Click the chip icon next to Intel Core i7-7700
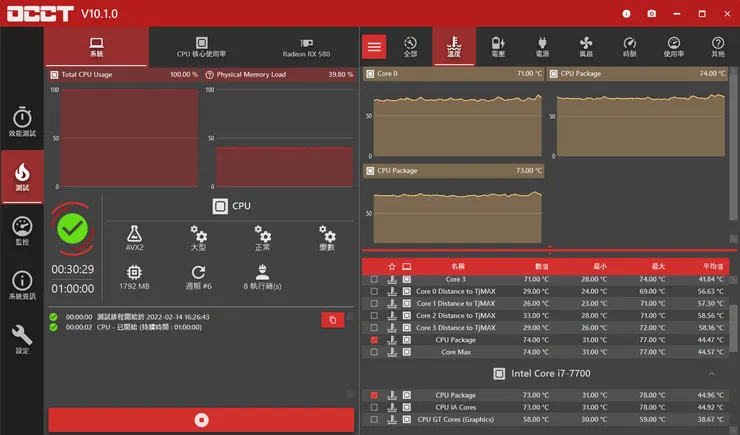740x435 pixels. (499, 374)
